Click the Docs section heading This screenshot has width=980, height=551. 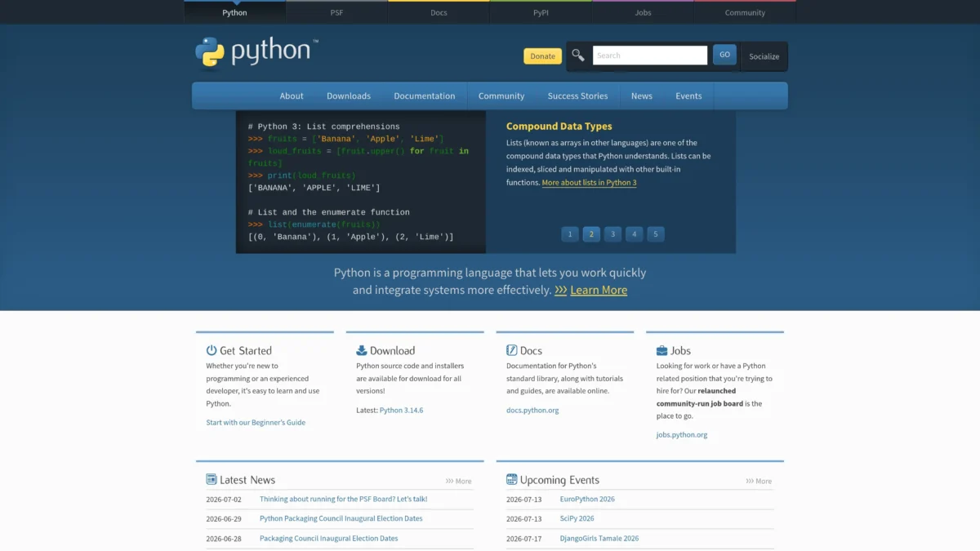click(x=531, y=350)
